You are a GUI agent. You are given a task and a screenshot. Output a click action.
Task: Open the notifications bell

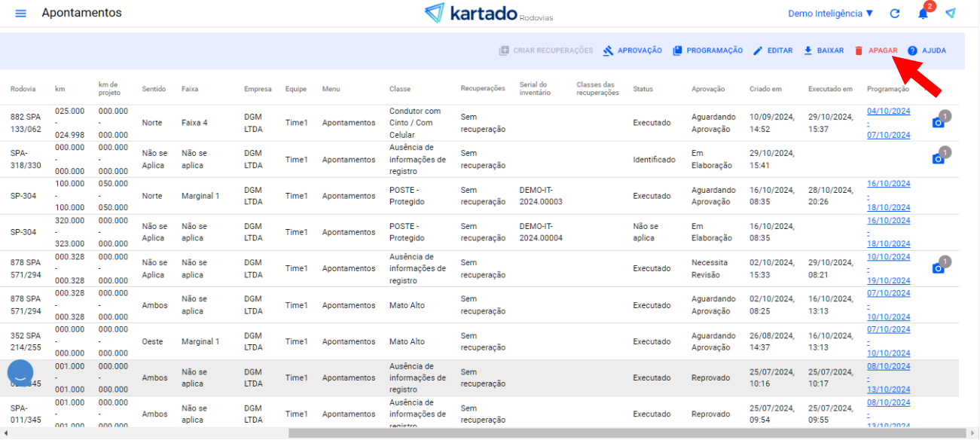coord(923,14)
